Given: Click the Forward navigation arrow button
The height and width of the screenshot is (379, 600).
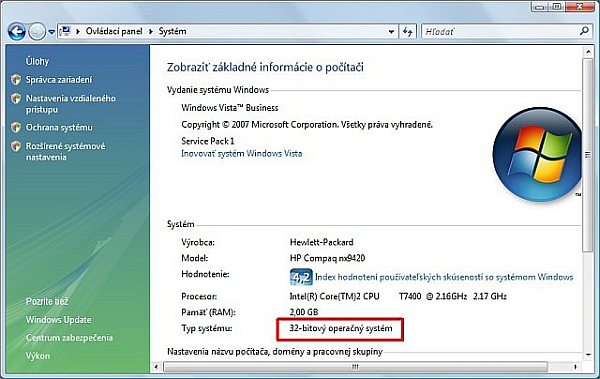Looking at the screenshot, I should click(x=37, y=31).
